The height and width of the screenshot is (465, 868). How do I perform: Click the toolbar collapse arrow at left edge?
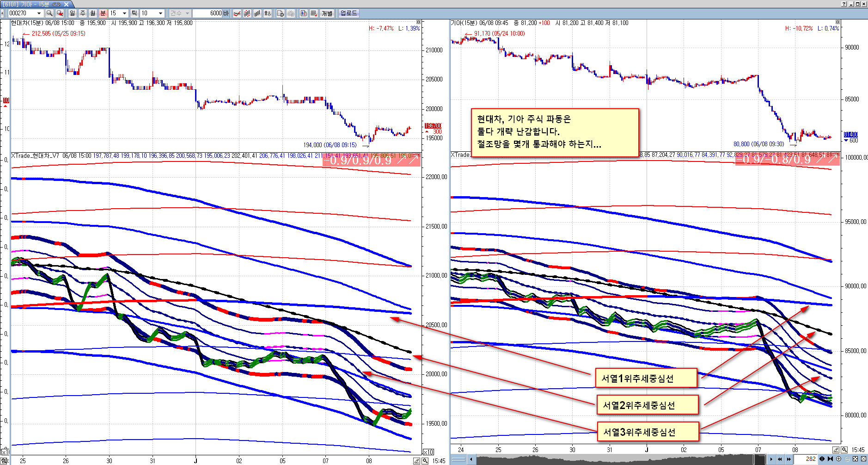pyautogui.click(x=2, y=13)
